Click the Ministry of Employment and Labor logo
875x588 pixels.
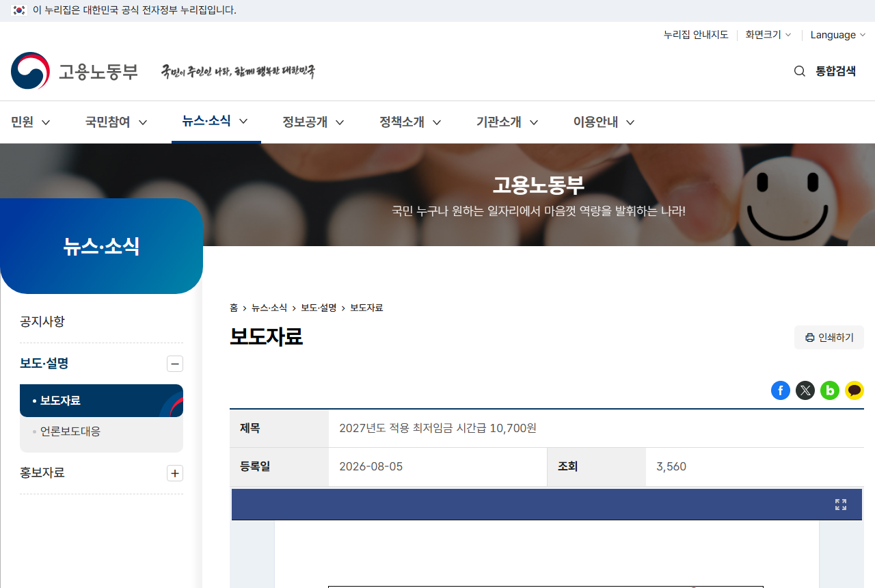click(x=75, y=71)
